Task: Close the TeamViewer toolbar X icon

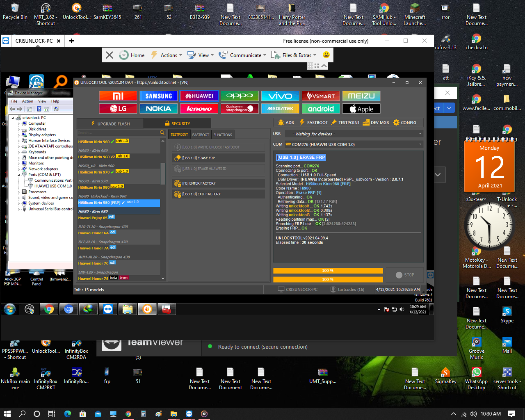Action: click(x=110, y=55)
